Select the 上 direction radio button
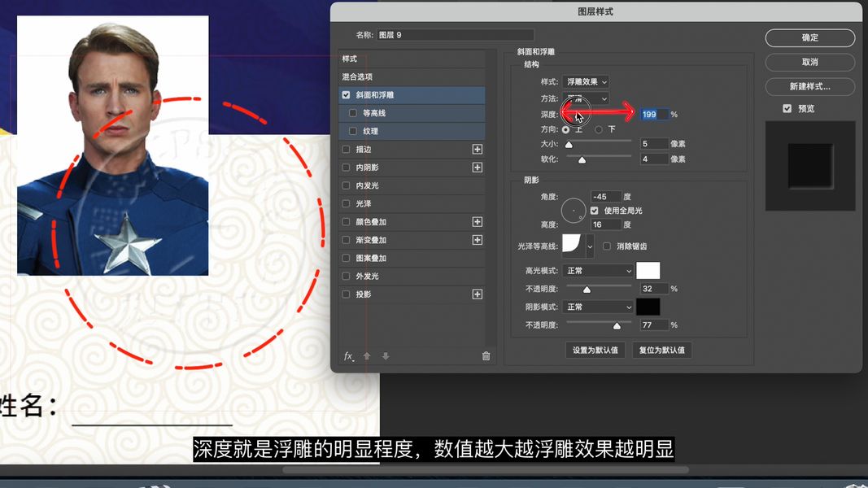This screenshot has height=488, width=868. [x=565, y=129]
